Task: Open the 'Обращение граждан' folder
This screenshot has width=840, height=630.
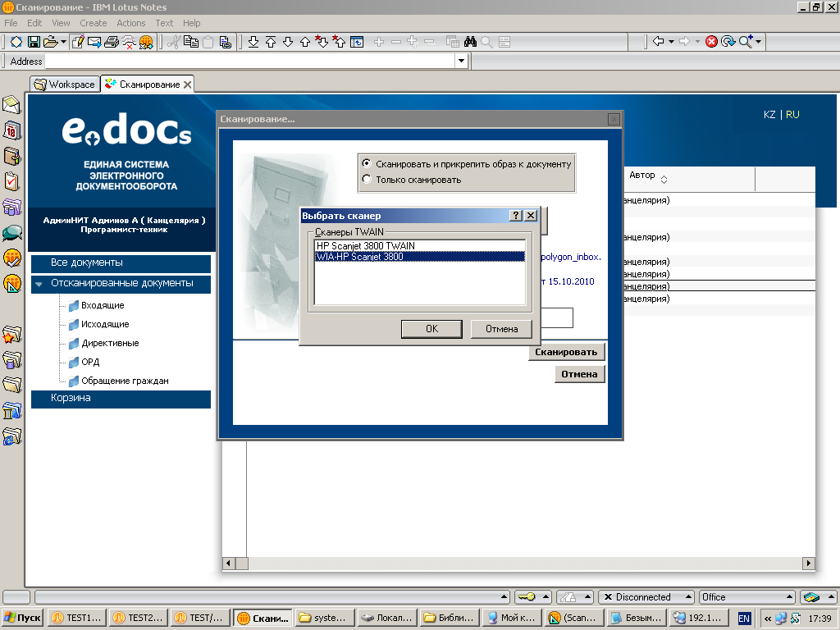Action: tap(125, 381)
